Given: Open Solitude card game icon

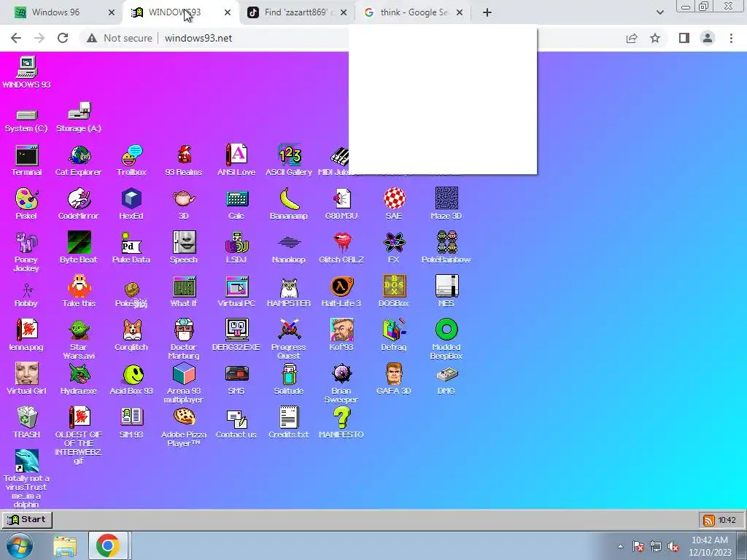Looking at the screenshot, I should (x=289, y=379).
